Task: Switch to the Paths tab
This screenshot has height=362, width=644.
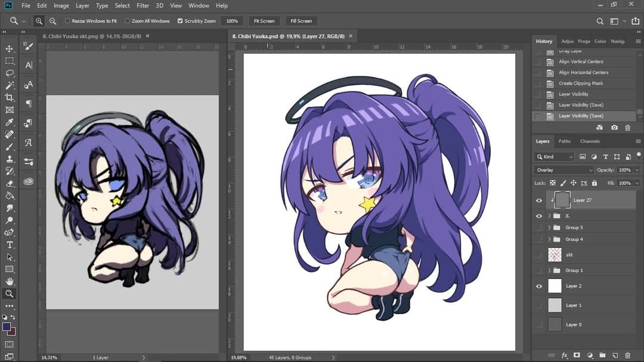Action: [x=564, y=141]
